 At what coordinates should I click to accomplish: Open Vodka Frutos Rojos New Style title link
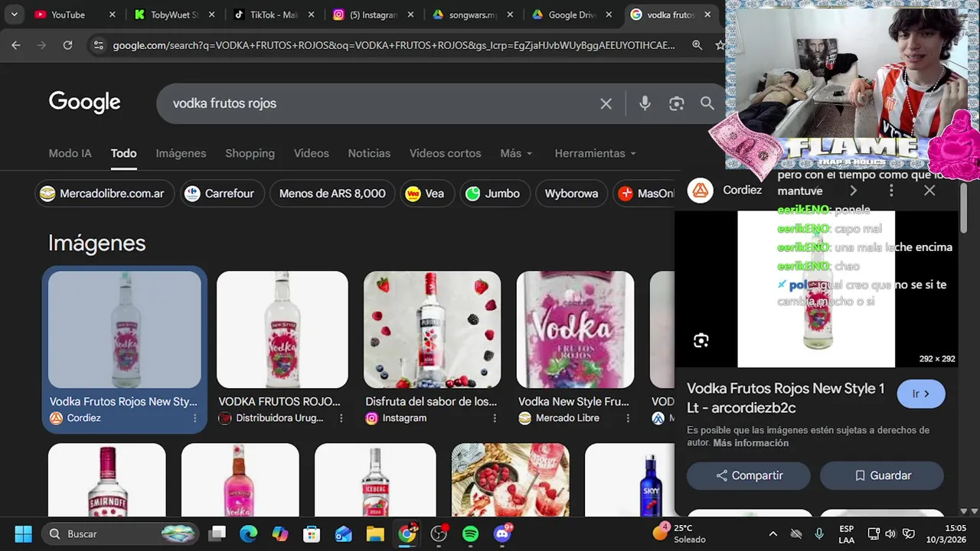786,398
